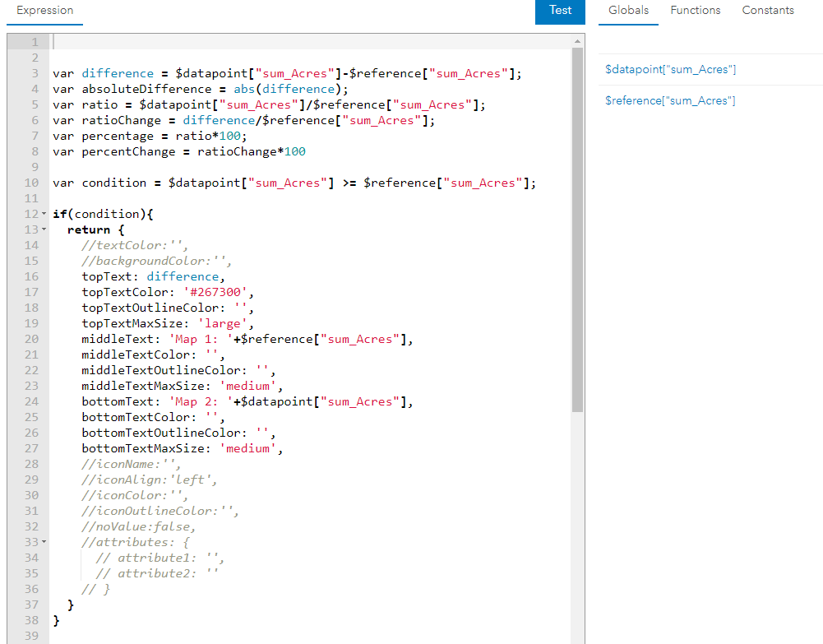823x644 pixels.
Task: Click the //iconOutlineColor comment line
Action: [x=160, y=511]
